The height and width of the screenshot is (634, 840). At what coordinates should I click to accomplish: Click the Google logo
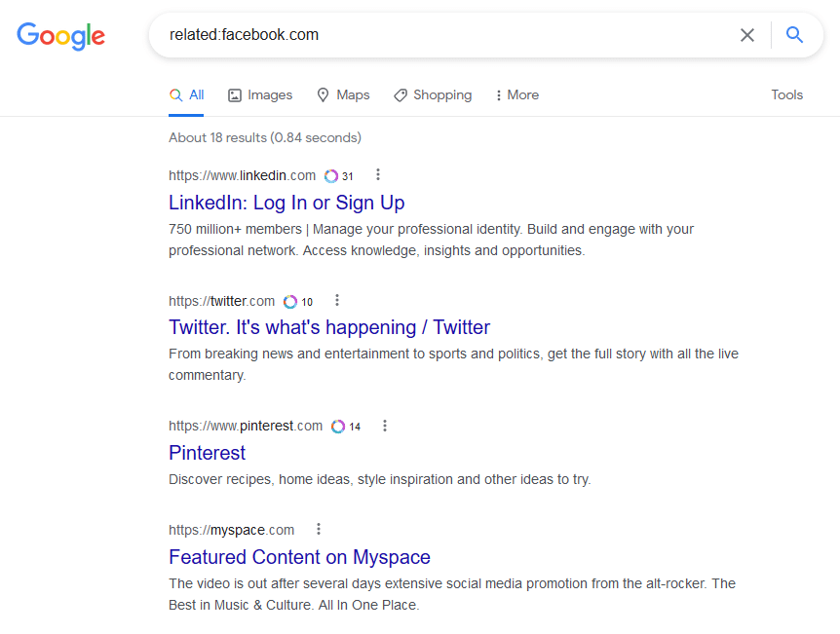click(x=60, y=36)
